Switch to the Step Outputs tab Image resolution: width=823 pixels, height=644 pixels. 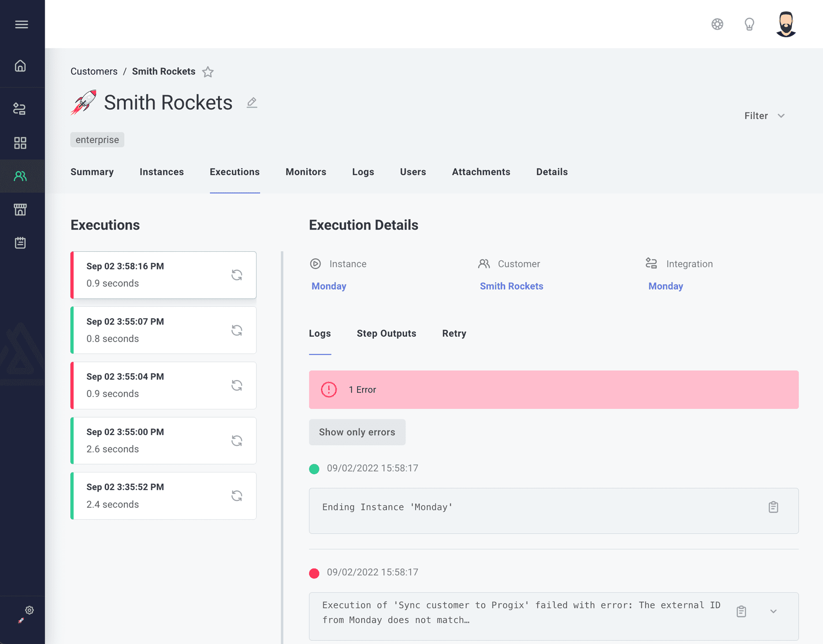[x=386, y=333]
